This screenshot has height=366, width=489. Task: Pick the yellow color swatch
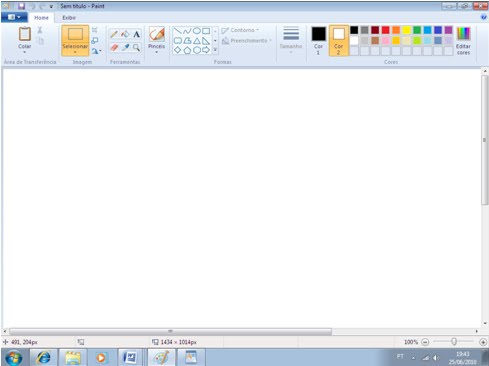click(x=406, y=30)
